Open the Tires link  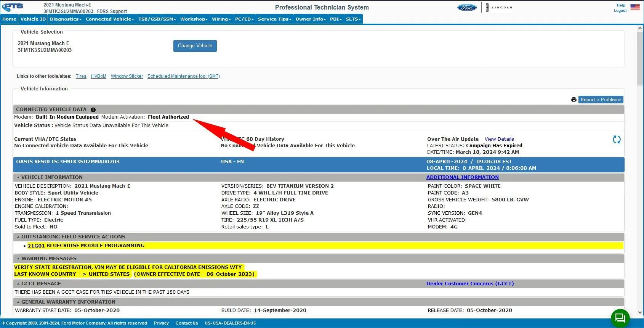[81, 76]
